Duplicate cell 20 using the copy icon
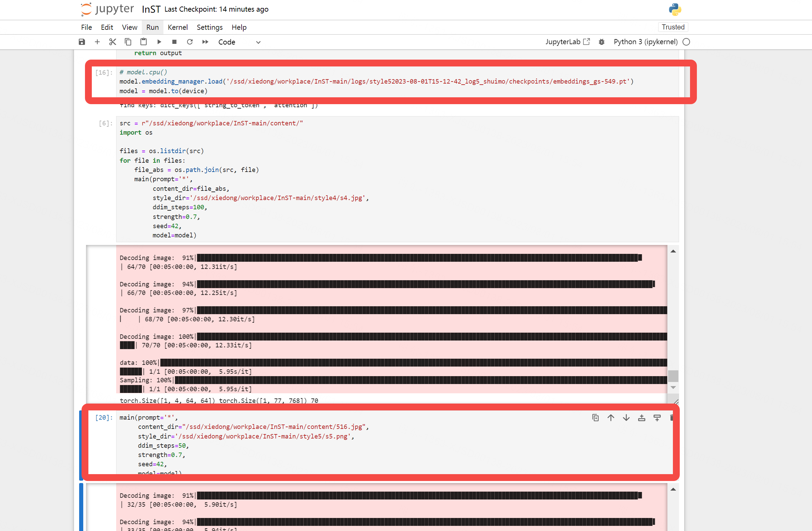Image resolution: width=812 pixels, height=531 pixels. (x=595, y=418)
